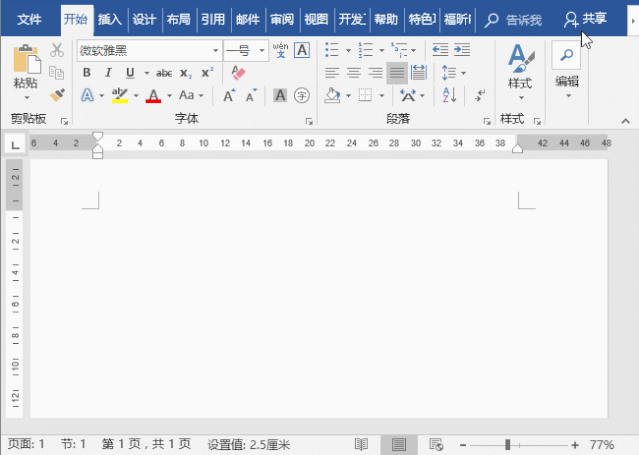
Task: Expand the highlight color dropdown arrow
Action: (x=136, y=96)
